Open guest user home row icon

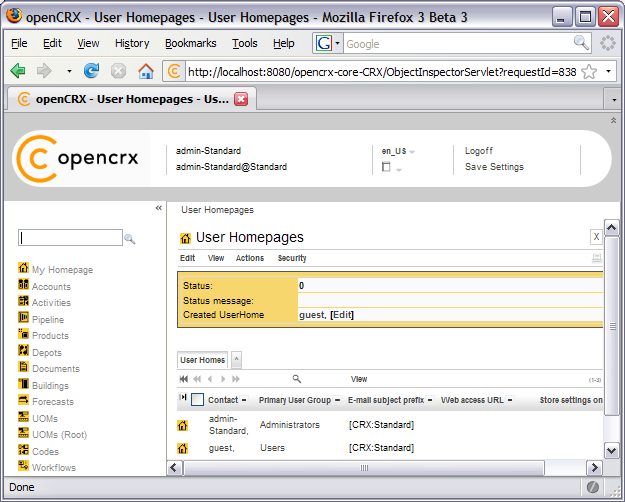[183, 449]
